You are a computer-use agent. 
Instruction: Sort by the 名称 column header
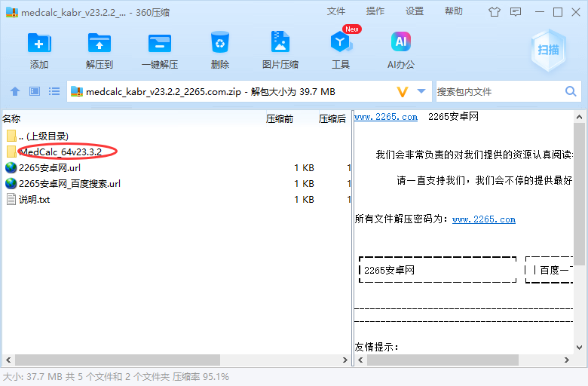pos(133,119)
